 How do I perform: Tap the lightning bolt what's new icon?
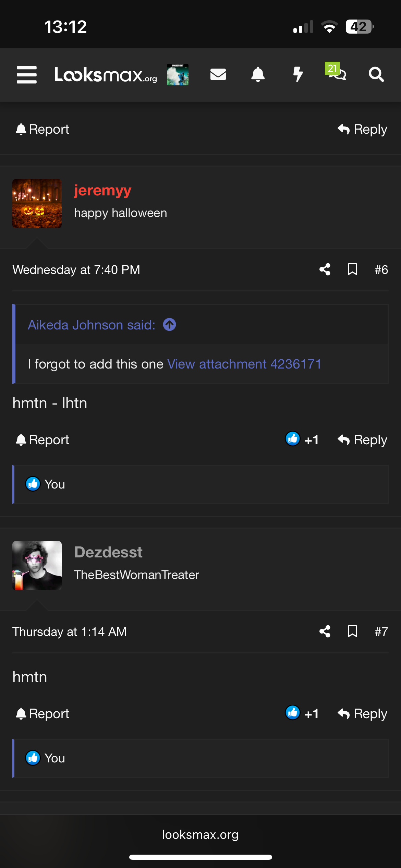tap(298, 74)
